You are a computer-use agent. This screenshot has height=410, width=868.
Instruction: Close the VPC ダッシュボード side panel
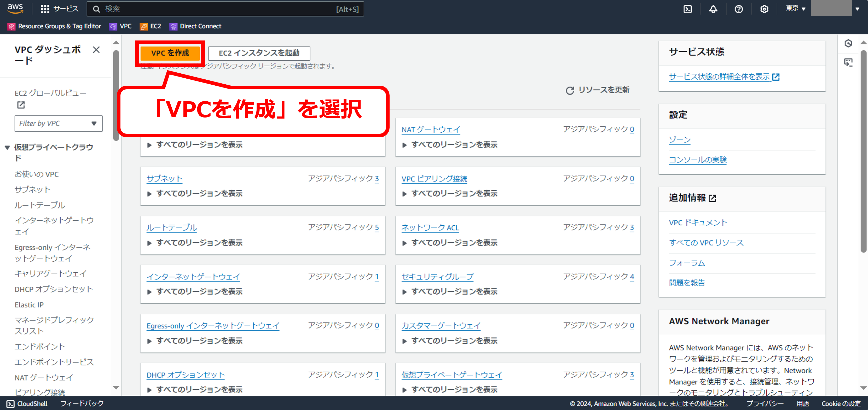click(96, 50)
